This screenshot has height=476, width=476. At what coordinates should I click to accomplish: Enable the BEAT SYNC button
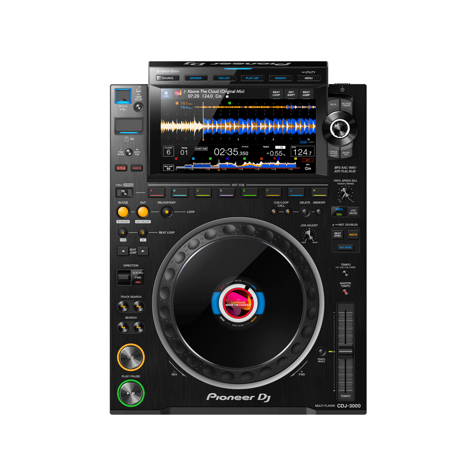pos(338,234)
